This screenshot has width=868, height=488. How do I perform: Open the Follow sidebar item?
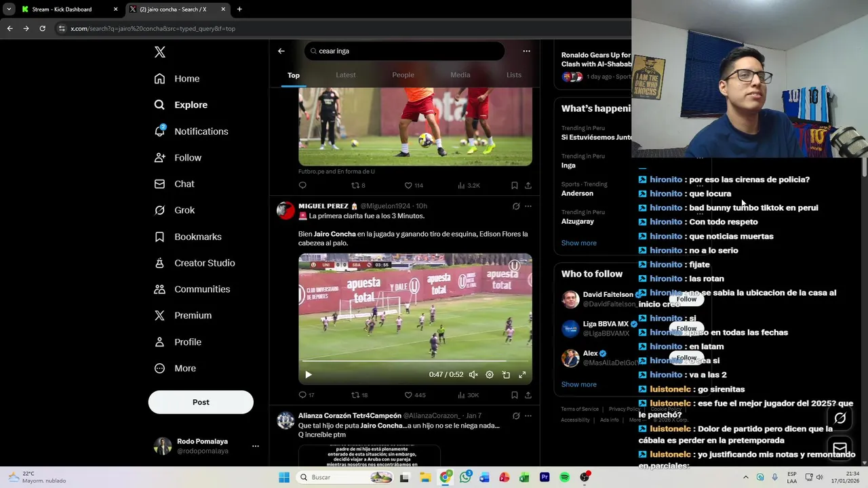pyautogui.click(x=178, y=158)
